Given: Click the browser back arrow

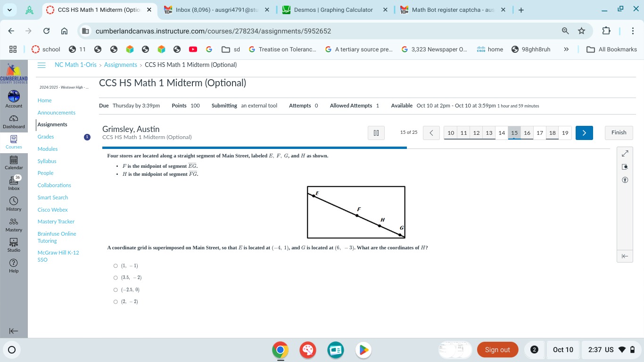Looking at the screenshot, I should coord(11,31).
